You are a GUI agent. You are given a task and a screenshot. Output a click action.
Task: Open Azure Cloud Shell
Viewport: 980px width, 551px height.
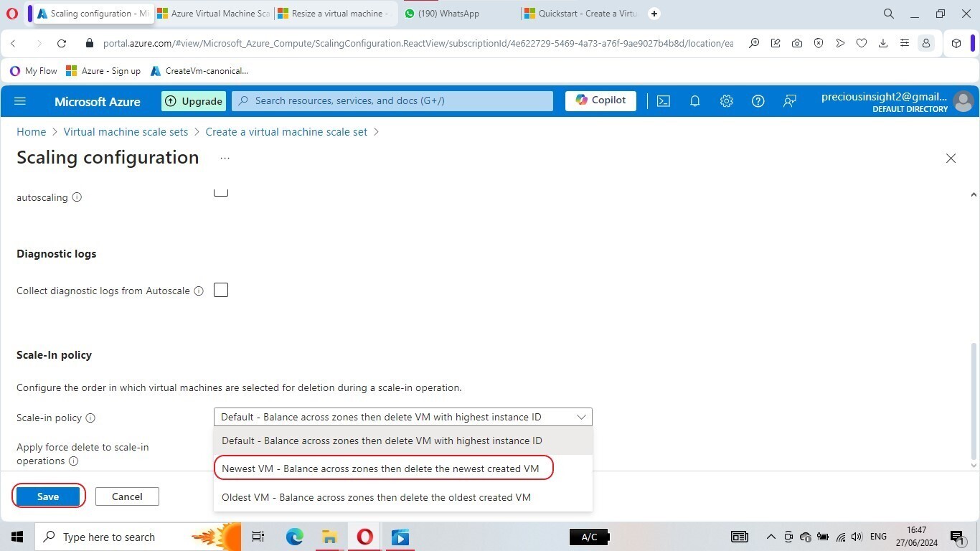click(664, 101)
